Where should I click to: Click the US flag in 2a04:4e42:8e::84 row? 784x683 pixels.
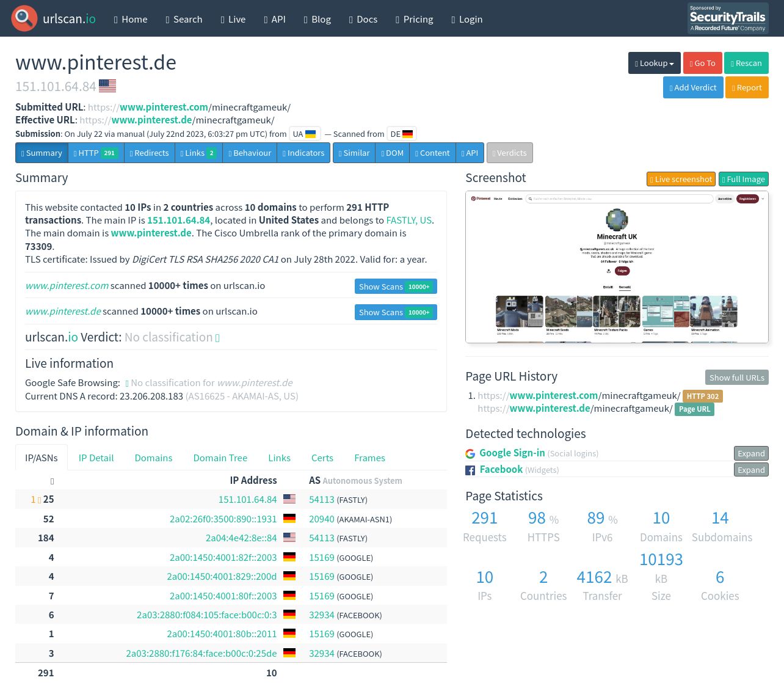click(x=289, y=538)
